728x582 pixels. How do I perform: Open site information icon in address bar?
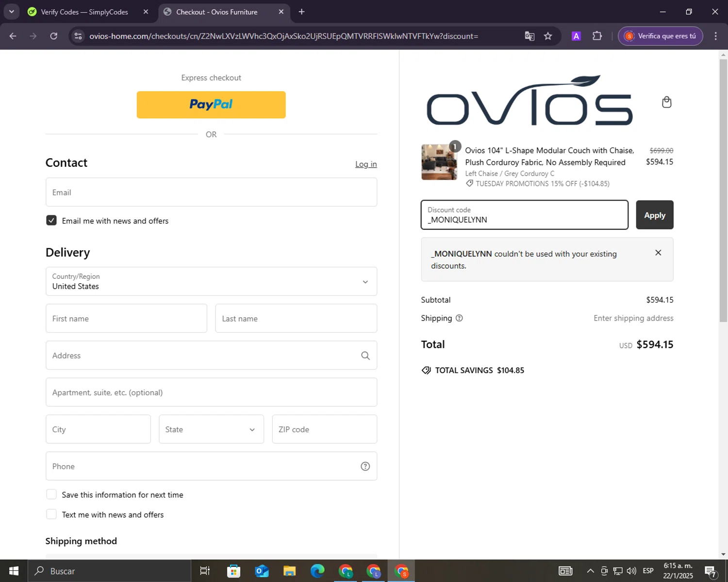[x=78, y=36]
